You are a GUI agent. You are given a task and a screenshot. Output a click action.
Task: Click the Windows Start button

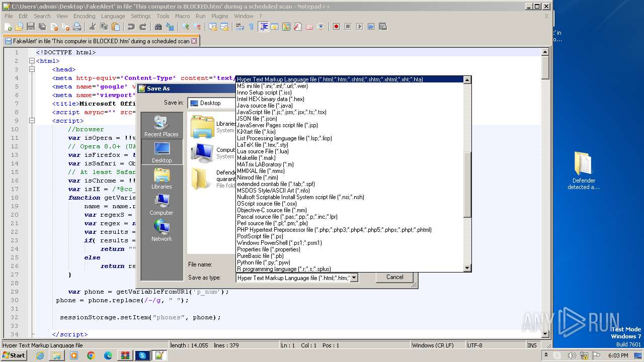click(x=14, y=355)
